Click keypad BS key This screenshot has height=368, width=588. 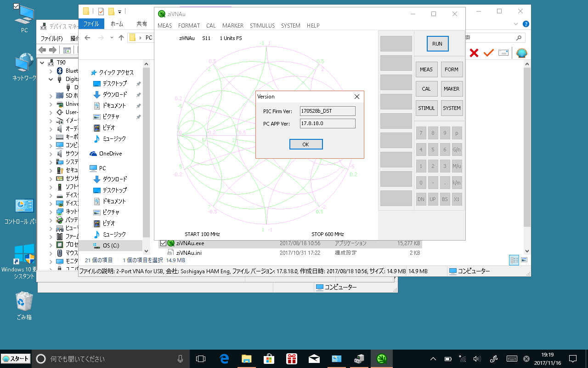coord(445,200)
